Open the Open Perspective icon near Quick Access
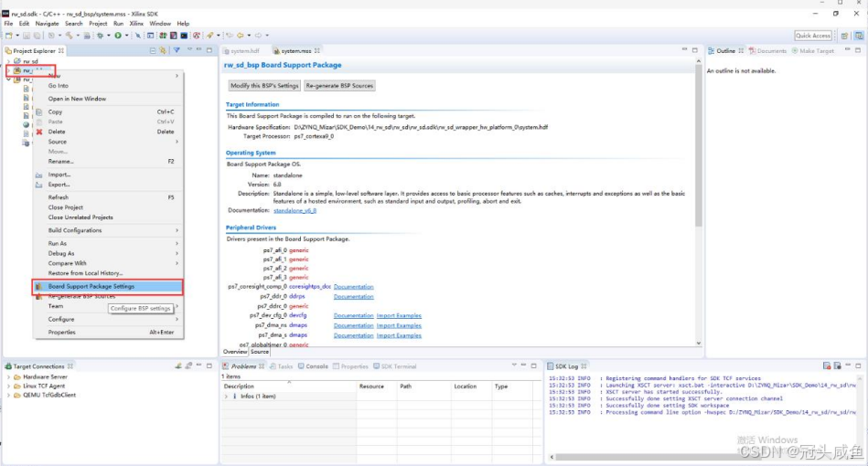The image size is (868, 466). (842, 36)
